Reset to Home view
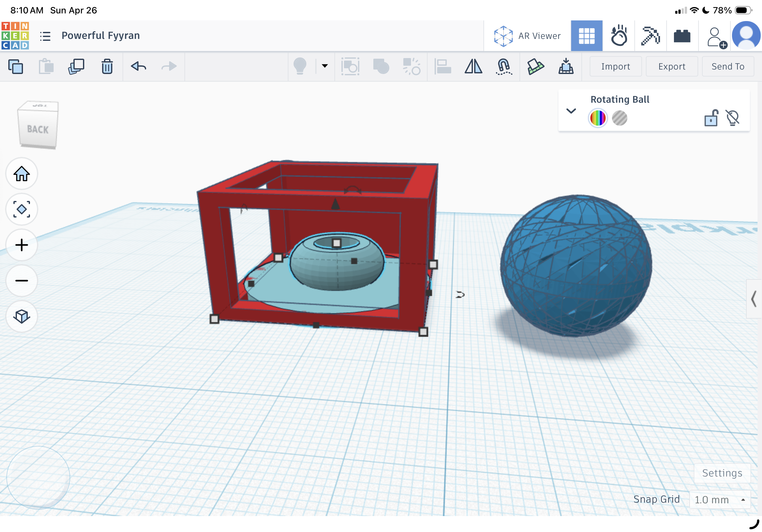 [x=22, y=174]
